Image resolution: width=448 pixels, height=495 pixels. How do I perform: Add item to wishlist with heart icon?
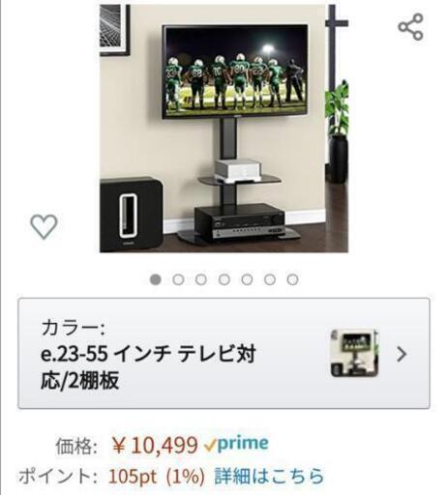pyautogui.click(x=44, y=226)
